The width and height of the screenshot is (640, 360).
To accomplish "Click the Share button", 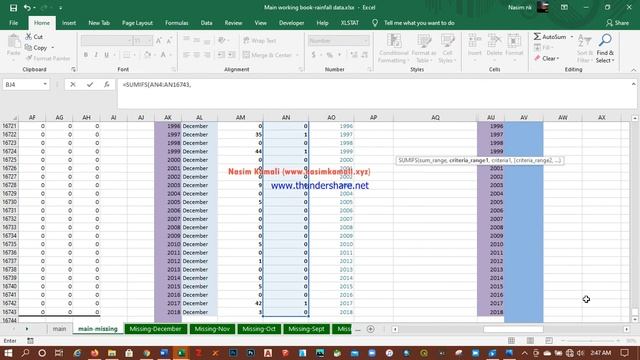I will (617, 23).
